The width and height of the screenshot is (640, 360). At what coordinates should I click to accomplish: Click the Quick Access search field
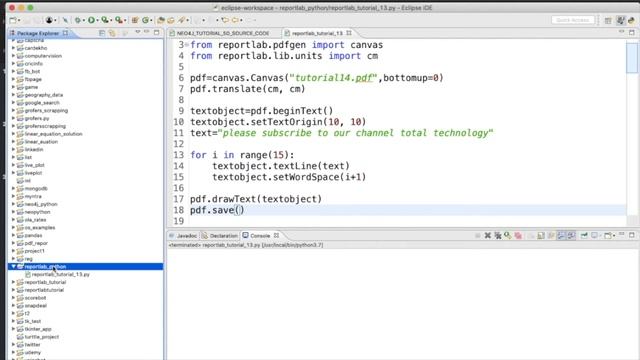pos(572,20)
